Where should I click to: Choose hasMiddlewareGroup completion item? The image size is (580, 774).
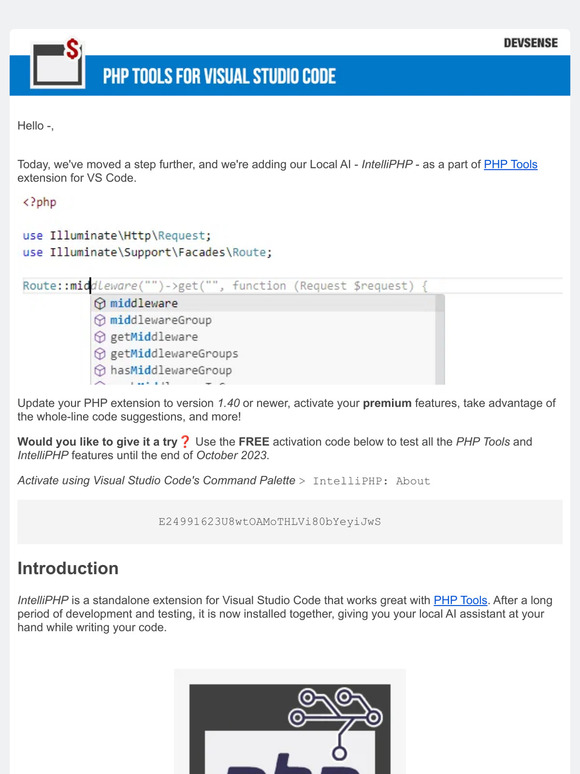tap(264, 370)
